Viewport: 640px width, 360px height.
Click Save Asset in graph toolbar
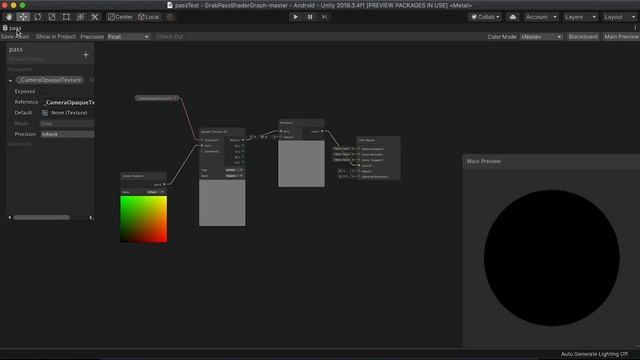15,37
